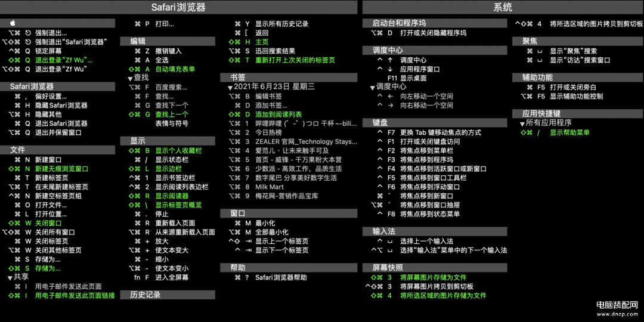Collapse the 共享 disclosure triangle

coord(10,278)
